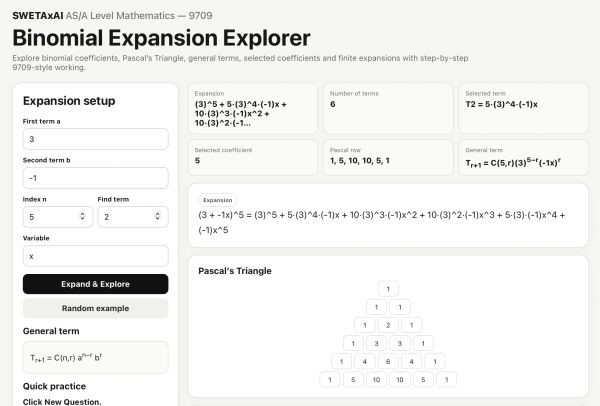This screenshot has height=406, width=600.
Task: Click the Expand & Explore button
Action: coord(95,284)
